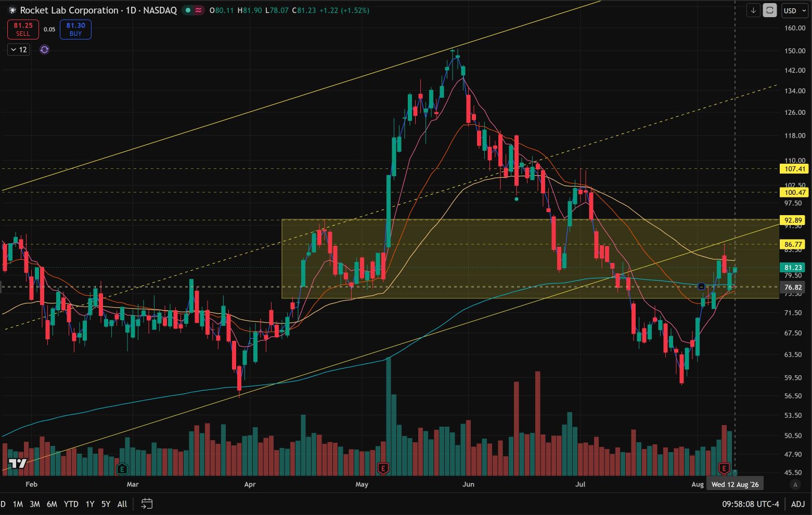The width and height of the screenshot is (812, 515).
Task: Click the 86.77 yellow price label
Action: [793, 244]
